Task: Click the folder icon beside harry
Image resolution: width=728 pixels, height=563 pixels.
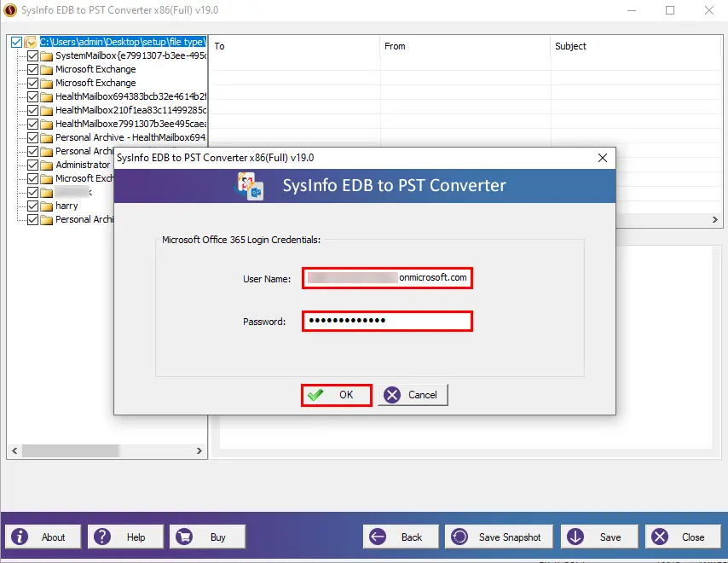Action: pos(46,206)
